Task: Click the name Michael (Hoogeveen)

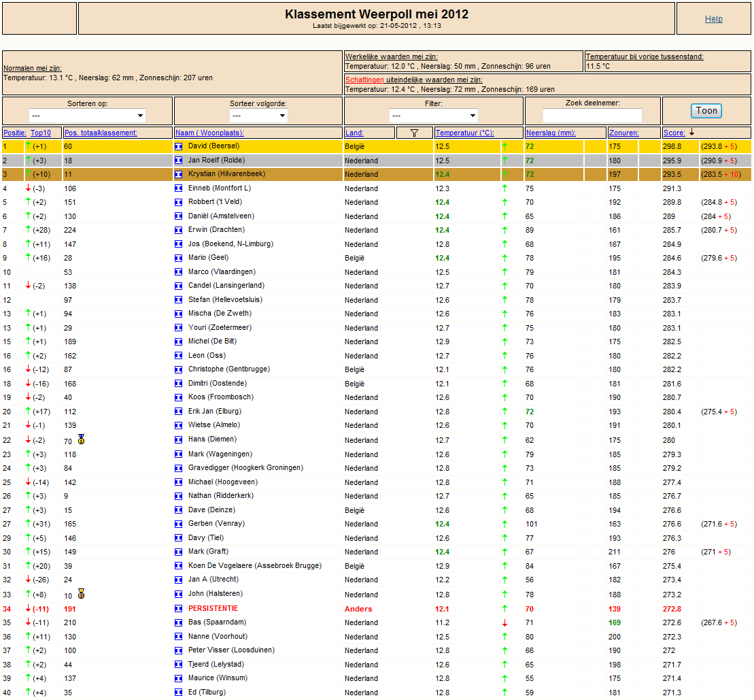Action: tap(222, 482)
